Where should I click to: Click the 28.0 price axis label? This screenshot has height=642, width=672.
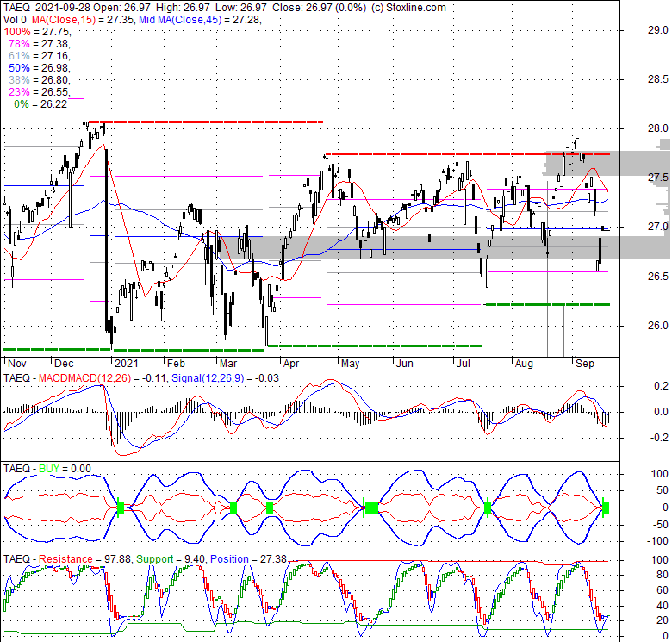(658, 128)
